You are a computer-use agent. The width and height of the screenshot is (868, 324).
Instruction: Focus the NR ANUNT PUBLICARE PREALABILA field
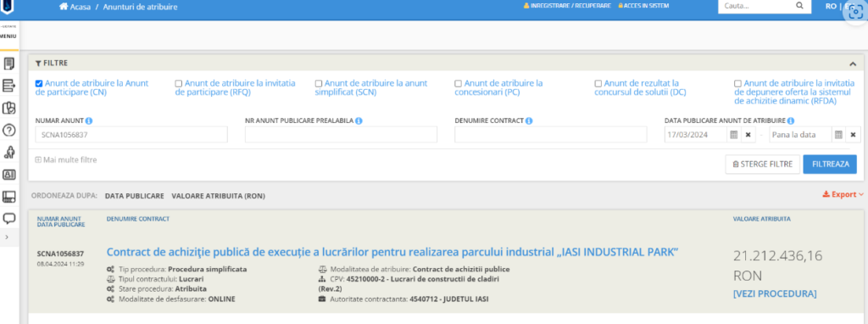[x=341, y=135]
